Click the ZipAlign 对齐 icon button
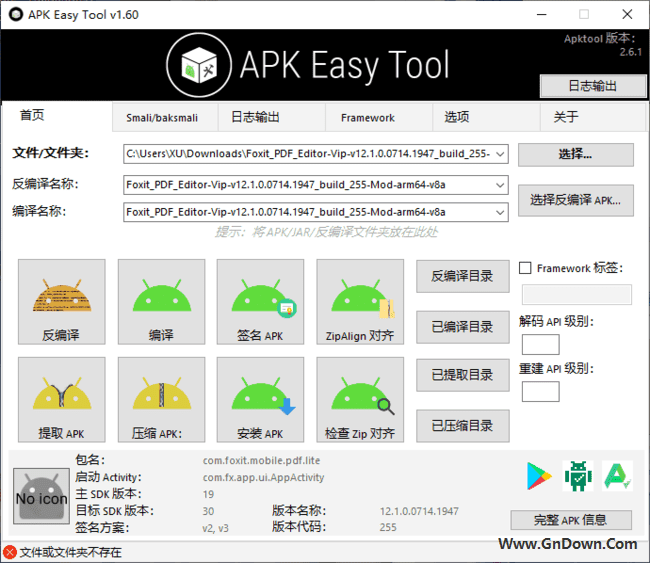Image resolution: width=650 pixels, height=563 pixels. [x=360, y=302]
